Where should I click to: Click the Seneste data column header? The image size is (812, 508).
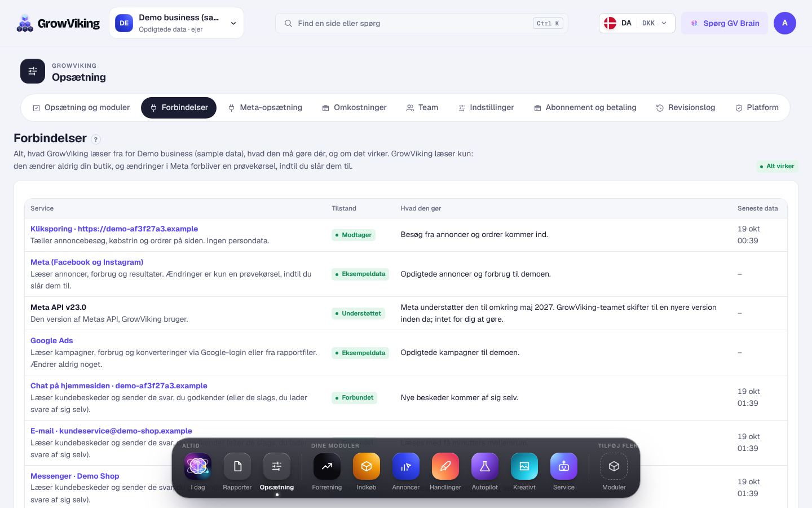click(758, 208)
